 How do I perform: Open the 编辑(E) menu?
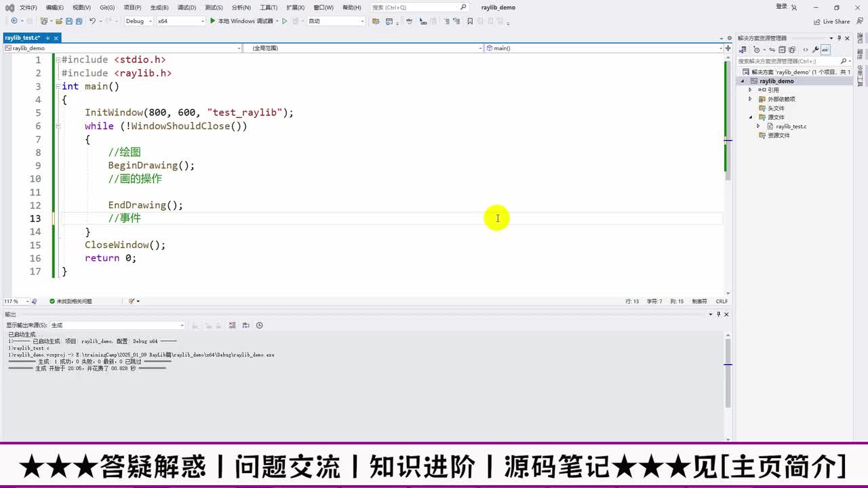point(54,7)
